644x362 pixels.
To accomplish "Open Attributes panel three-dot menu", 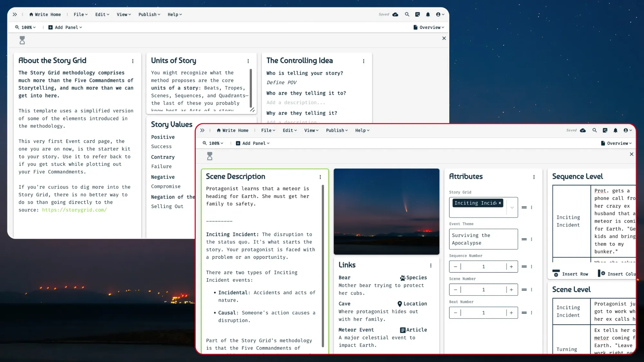I will [534, 177].
